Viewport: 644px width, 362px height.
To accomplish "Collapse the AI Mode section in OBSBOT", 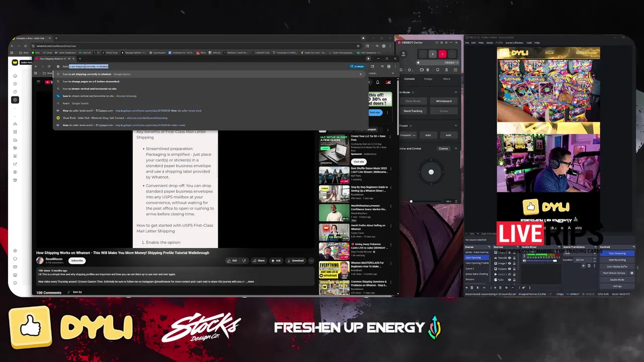I will click(456, 93).
